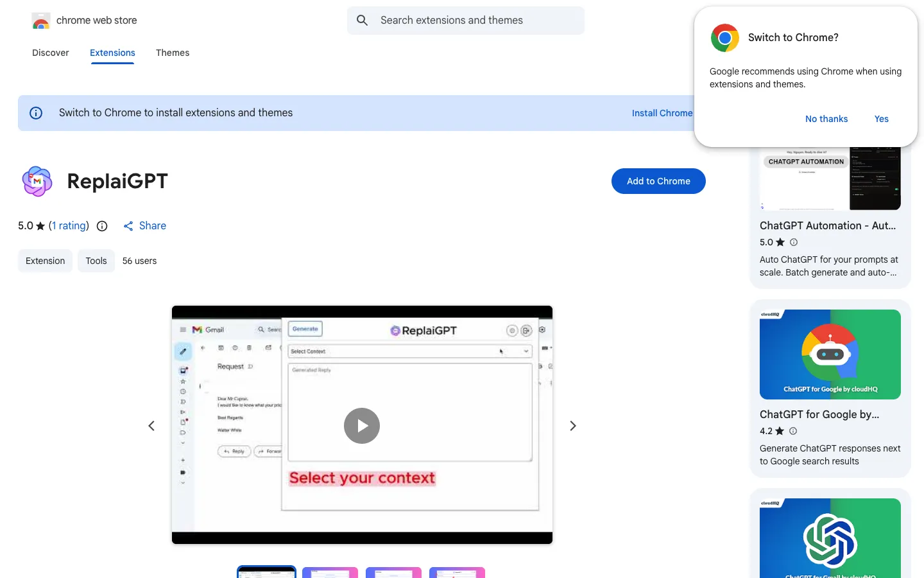Play the ReplaiGPT preview video
Viewport: 924px width, 578px height.
(x=362, y=426)
